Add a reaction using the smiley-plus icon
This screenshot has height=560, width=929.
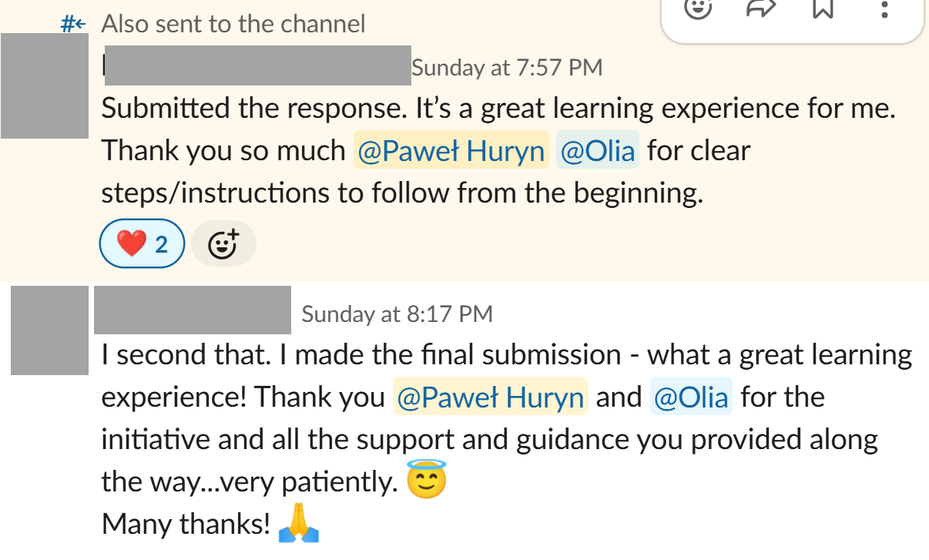[223, 243]
